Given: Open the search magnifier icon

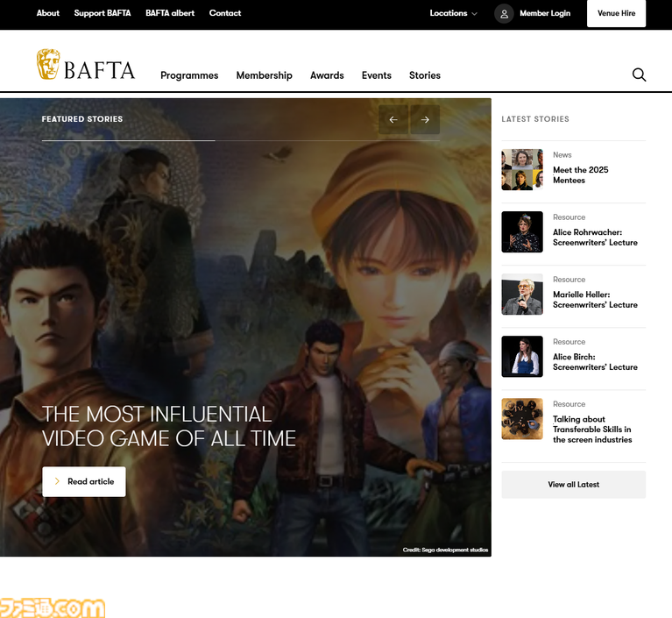Looking at the screenshot, I should (639, 75).
